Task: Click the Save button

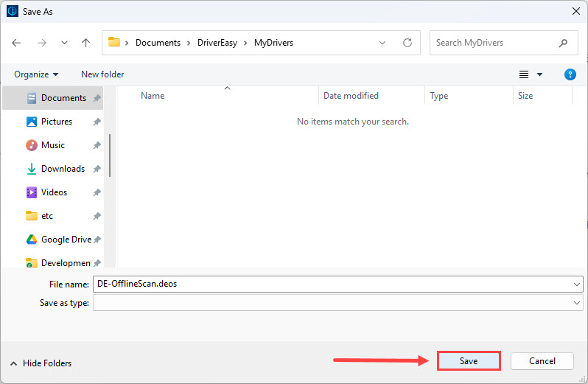Action: 469,361
